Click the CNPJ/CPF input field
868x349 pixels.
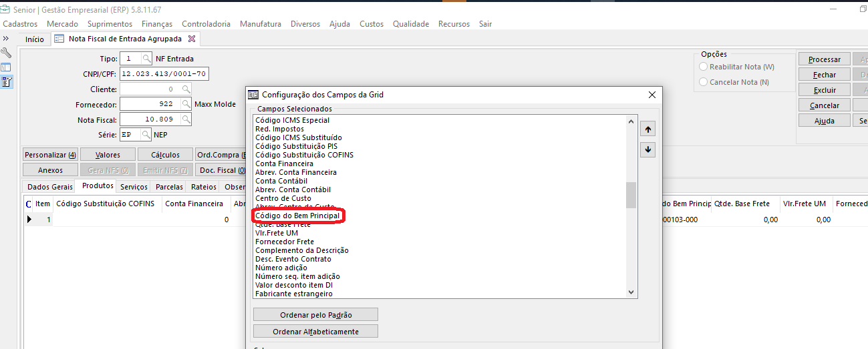coord(164,73)
